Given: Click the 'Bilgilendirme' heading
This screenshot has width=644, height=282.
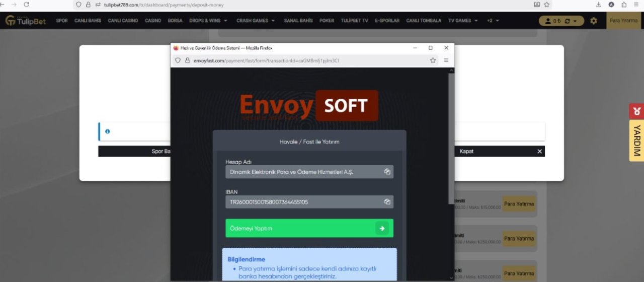Looking at the screenshot, I should pos(246,259).
